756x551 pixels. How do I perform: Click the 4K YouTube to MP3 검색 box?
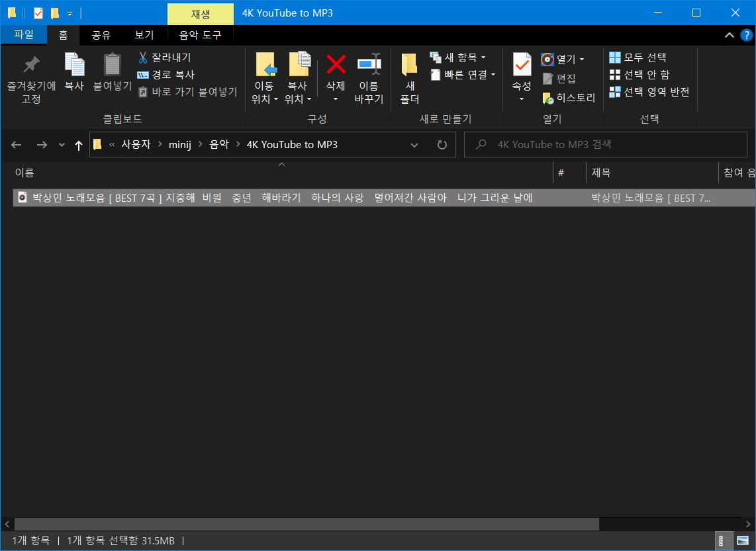(606, 144)
